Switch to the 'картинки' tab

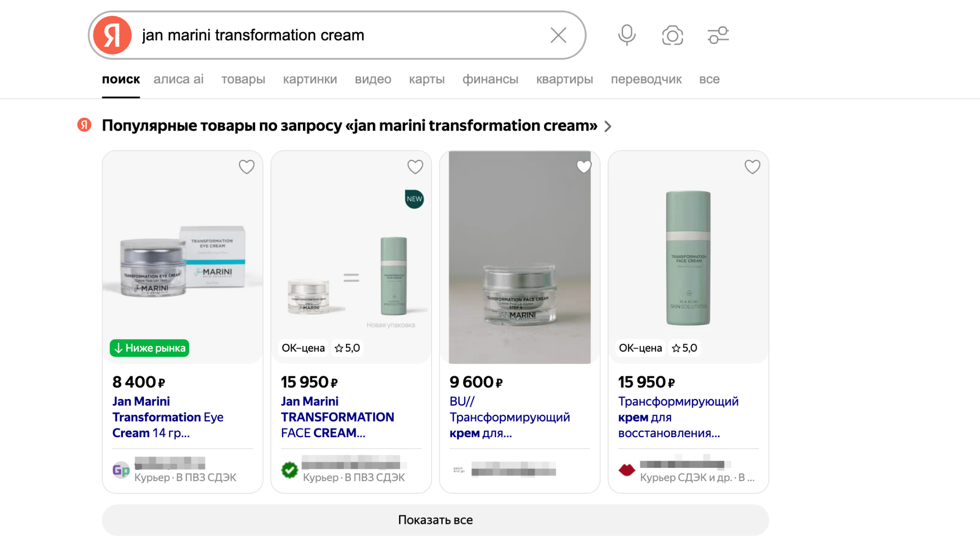(310, 79)
